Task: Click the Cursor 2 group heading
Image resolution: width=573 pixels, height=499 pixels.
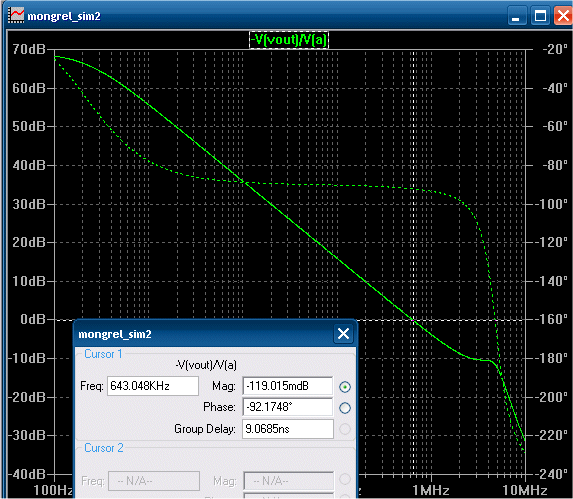Action: pos(104,448)
